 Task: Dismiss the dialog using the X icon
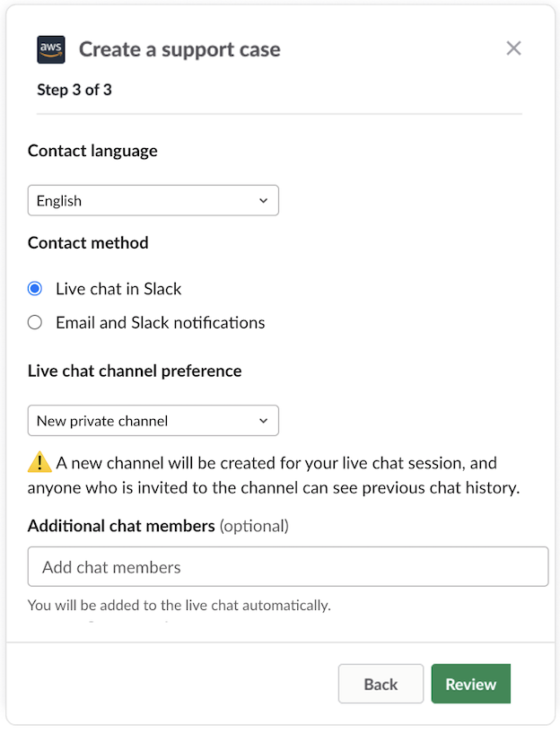click(513, 48)
